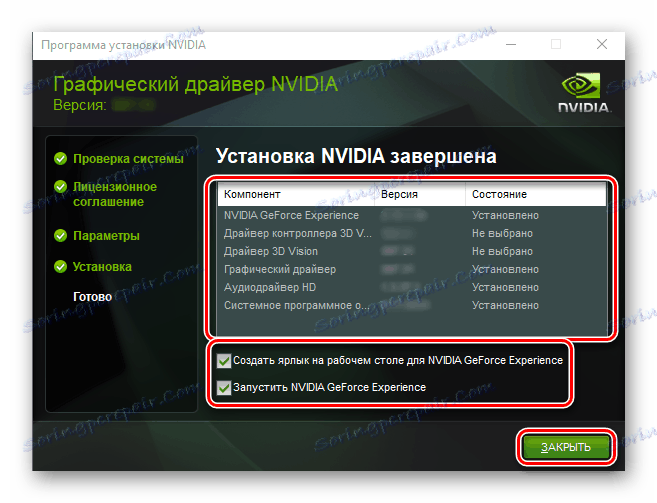Click checkmark icon beside Параметры

click(x=60, y=236)
